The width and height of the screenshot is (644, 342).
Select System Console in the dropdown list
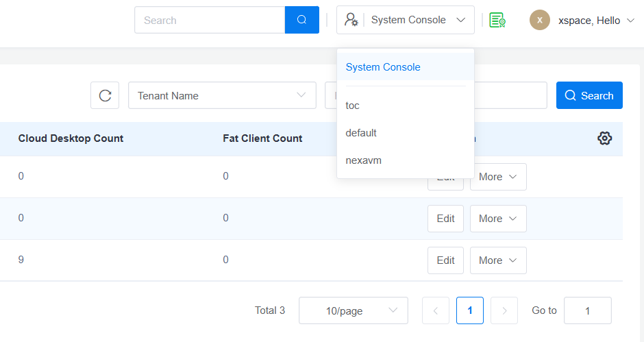click(x=383, y=67)
